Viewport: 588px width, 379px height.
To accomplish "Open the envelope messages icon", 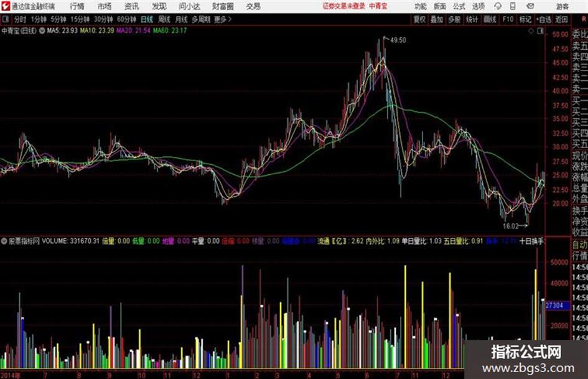I will (530, 6).
